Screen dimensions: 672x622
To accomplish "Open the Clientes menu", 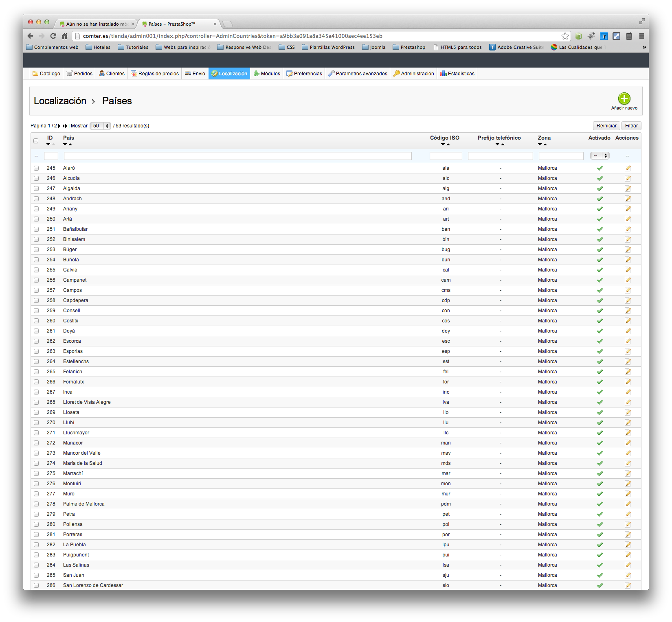I will (x=112, y=74).
